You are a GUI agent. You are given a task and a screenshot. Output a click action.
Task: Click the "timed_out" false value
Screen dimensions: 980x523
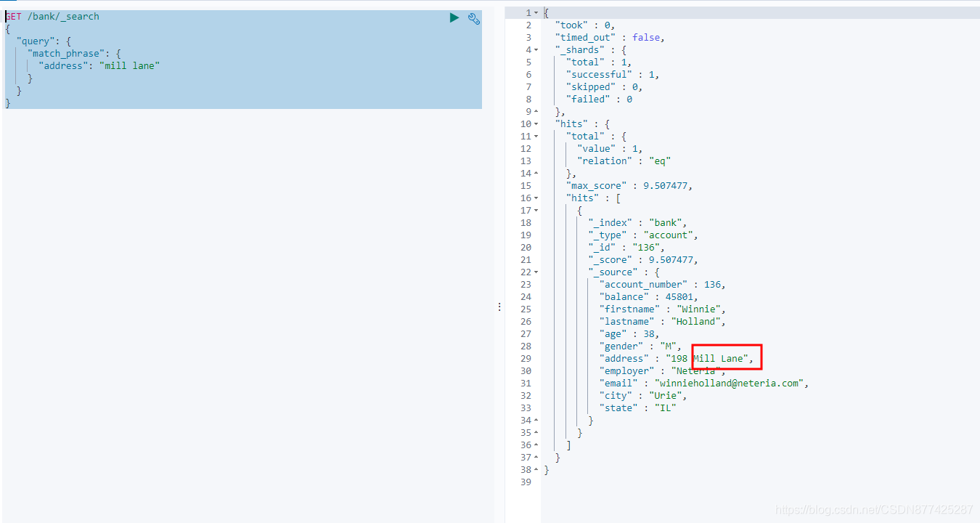pos(646,38)
